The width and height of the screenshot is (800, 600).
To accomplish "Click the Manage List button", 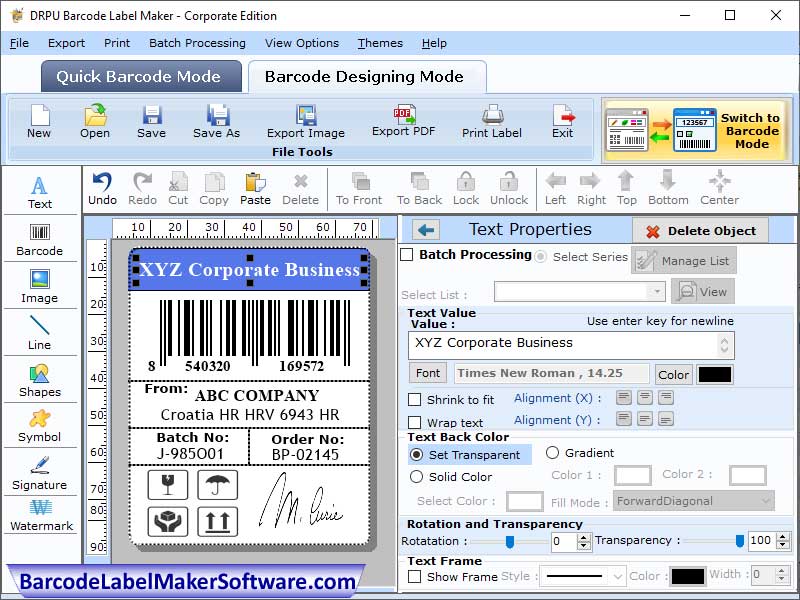I will point(684,259).
